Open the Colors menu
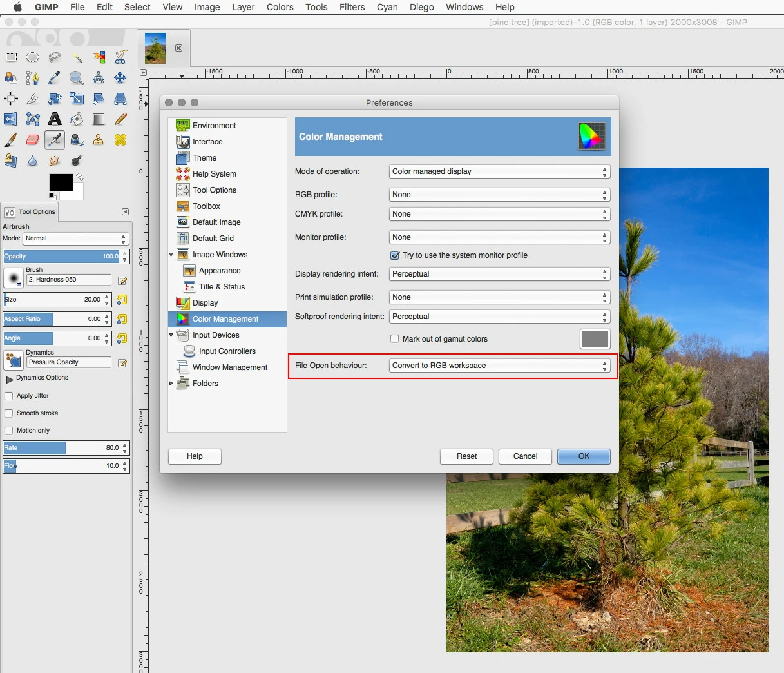This screenshot has width=784, height=673. 280,7
